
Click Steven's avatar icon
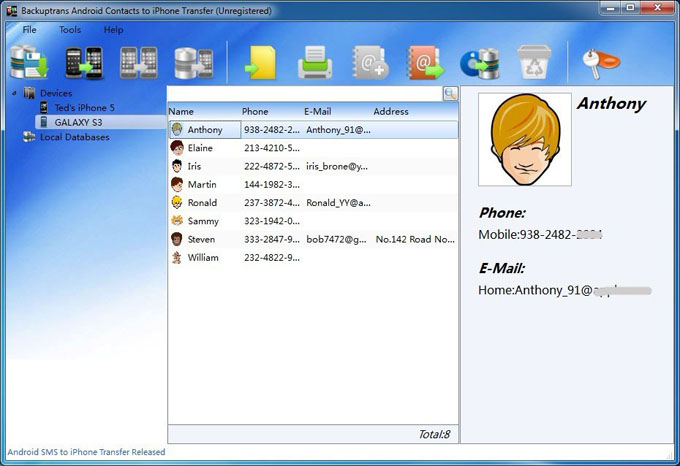click(177, 239)
